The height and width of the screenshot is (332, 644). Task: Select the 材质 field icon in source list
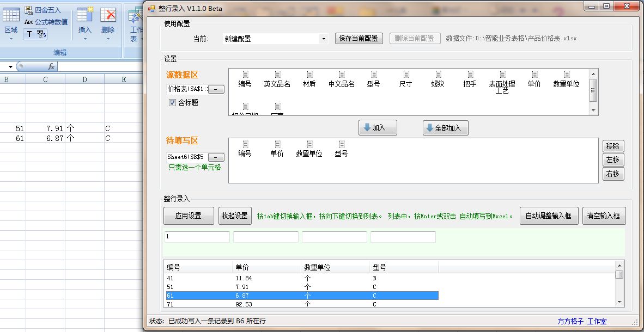point(309,75)
